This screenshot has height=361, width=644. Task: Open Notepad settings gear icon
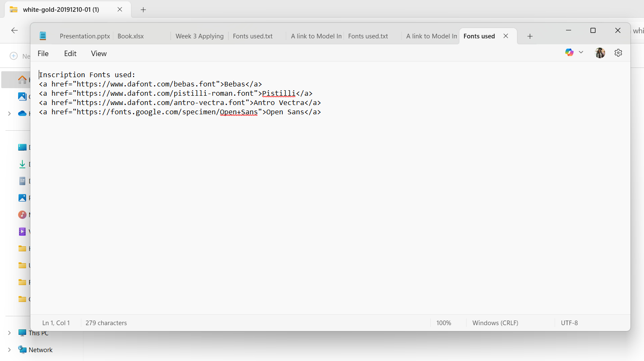point(618,53)
